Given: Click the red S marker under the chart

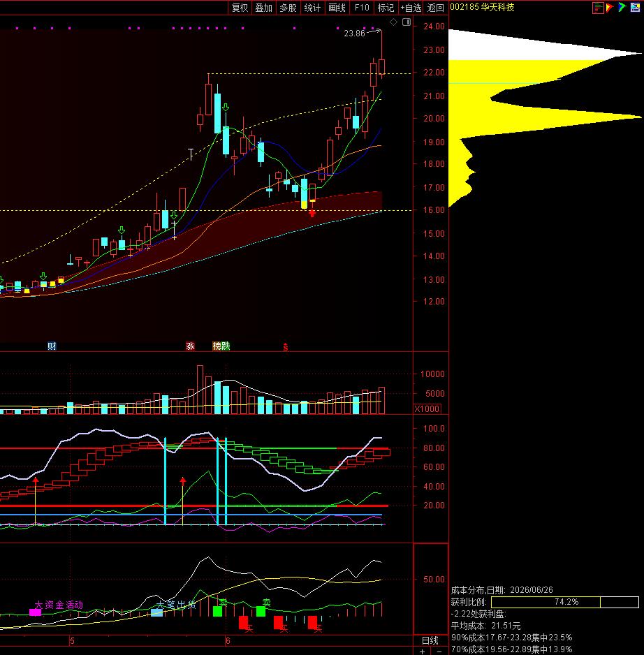Looking at the screenshot, I should [x=286, y=347].
